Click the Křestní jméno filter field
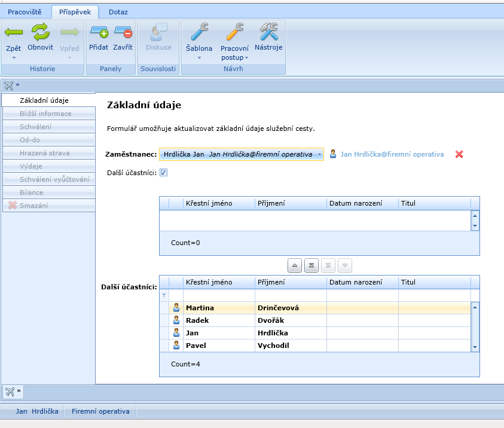This screenshot has width=504, height=428. (219, 295)
